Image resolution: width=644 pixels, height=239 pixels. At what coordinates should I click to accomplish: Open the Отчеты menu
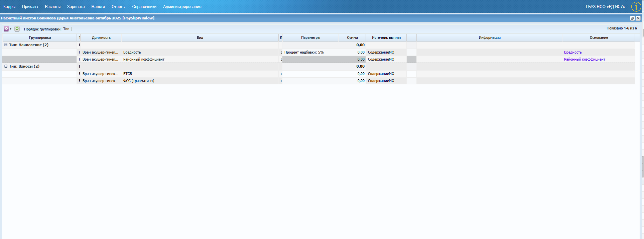[x=119, y=7]
